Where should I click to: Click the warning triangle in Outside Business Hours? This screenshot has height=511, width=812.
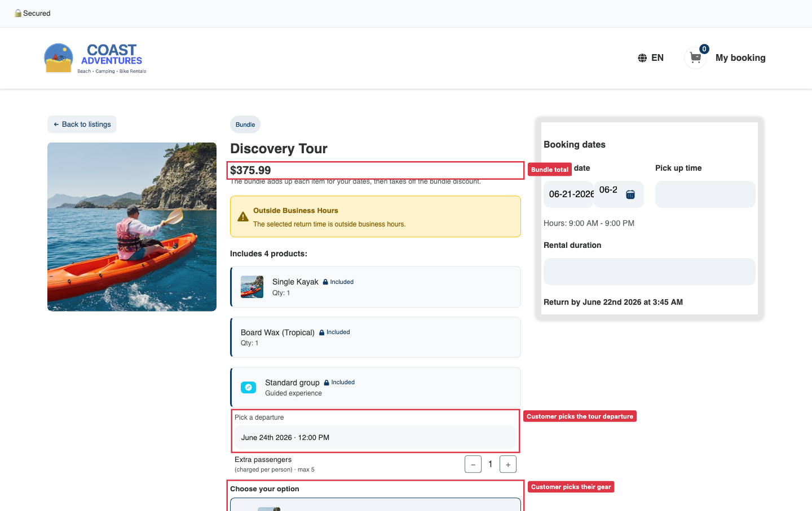coord(243,217)
